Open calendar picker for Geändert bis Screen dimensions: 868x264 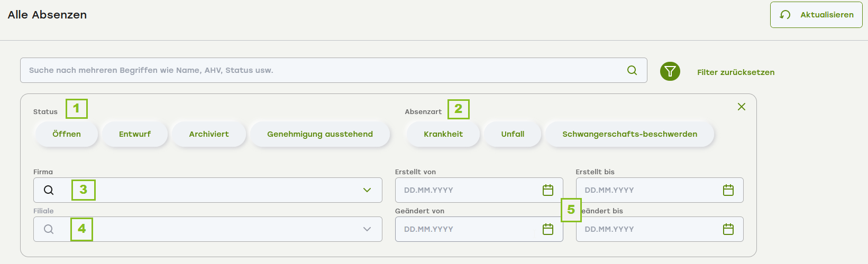[x=728, y=229]
